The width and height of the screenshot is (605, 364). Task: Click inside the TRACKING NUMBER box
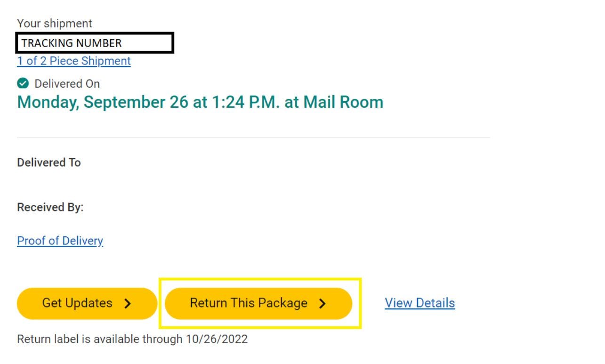click(95, 43)
